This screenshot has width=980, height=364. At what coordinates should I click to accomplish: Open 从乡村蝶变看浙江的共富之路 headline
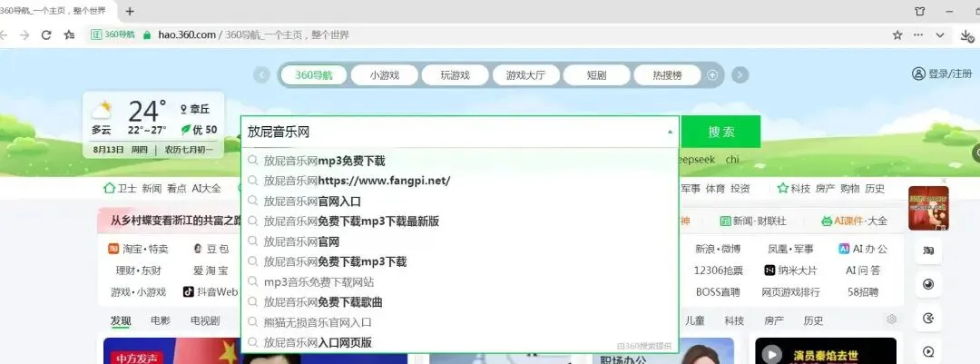(x=176, y=221)
